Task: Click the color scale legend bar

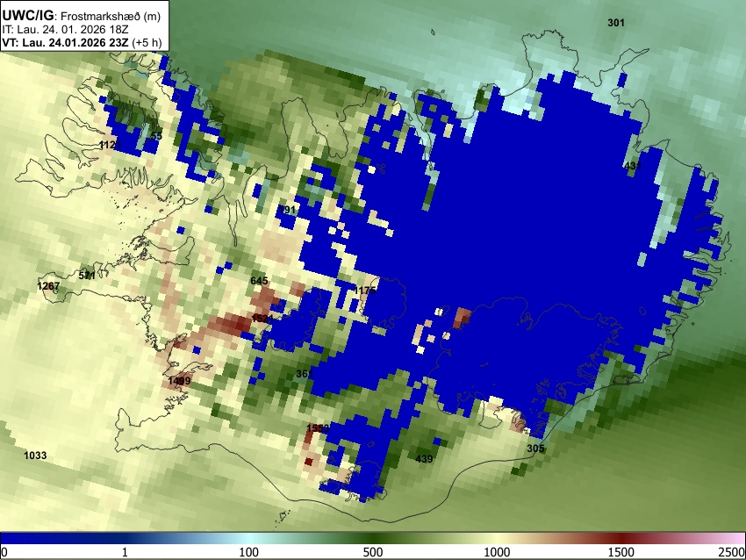Action: point(373,539)
